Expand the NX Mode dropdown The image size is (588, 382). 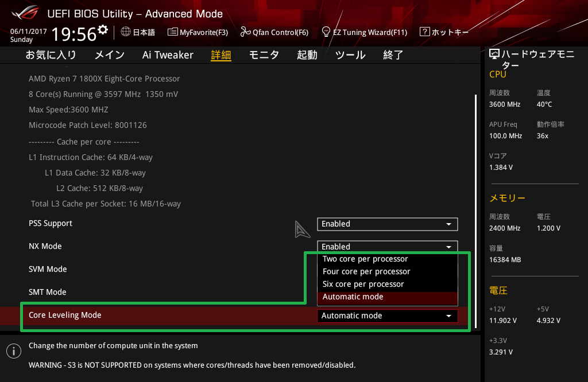pos(388,246)
